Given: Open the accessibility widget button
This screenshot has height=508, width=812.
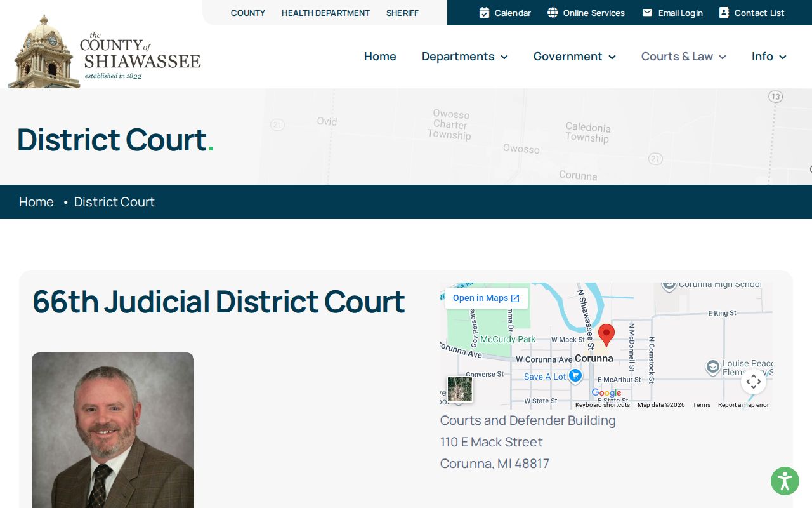Looking at the screenshot, I should tap(785, 481).
